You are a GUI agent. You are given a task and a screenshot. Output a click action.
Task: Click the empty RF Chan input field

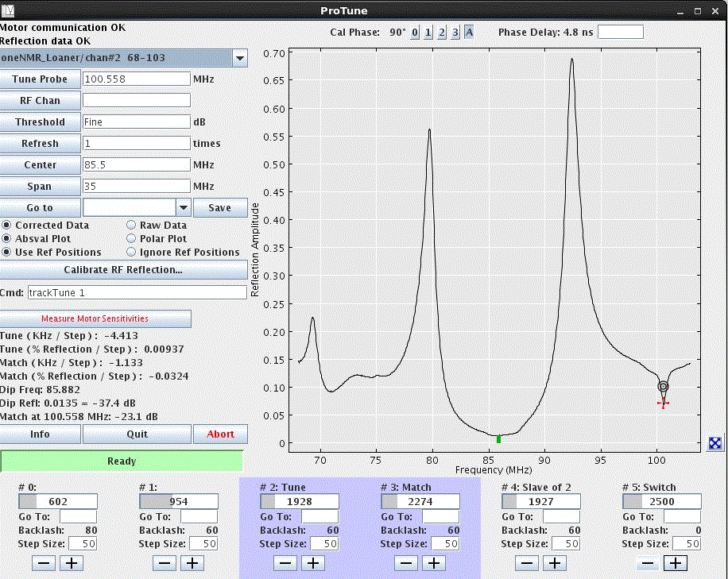(x=137, y=100)
